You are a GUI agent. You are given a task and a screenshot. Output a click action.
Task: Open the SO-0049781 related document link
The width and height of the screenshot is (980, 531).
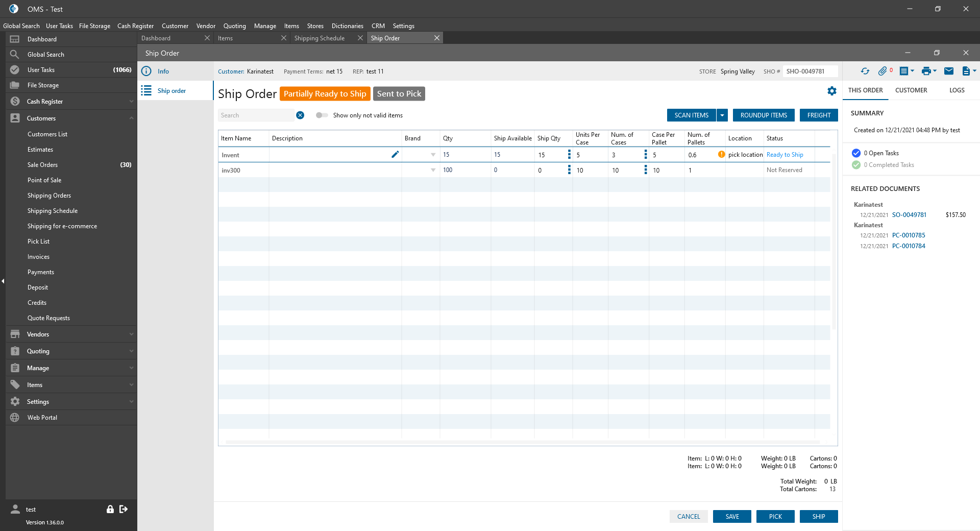909,215
